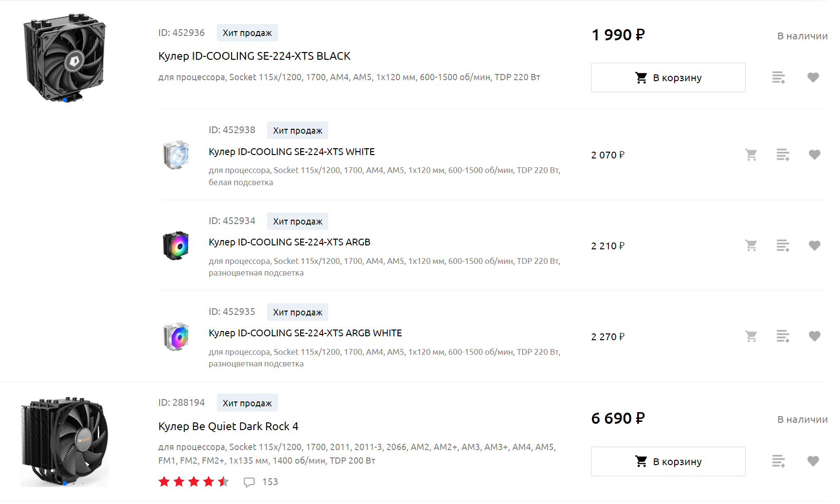Click the SE-224-XTS BLACK product image
Screen dimensions: 840x504
(65, 57)
